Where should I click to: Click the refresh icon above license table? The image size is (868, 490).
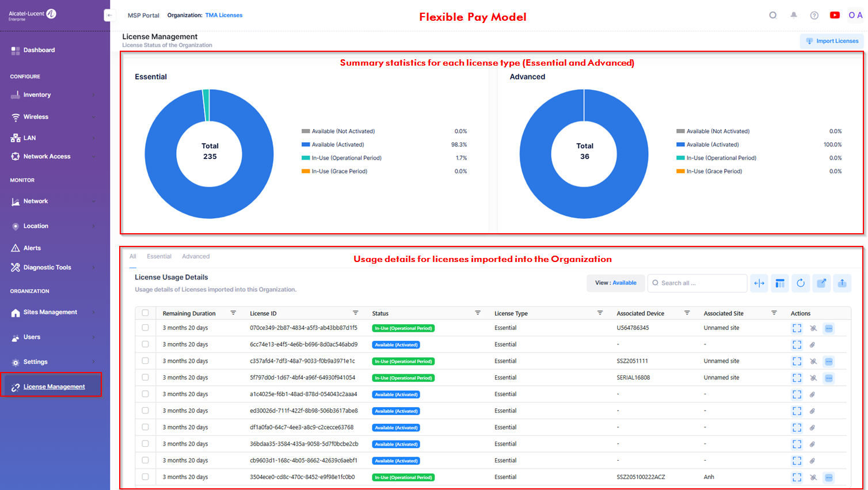(x=801, y=283)
